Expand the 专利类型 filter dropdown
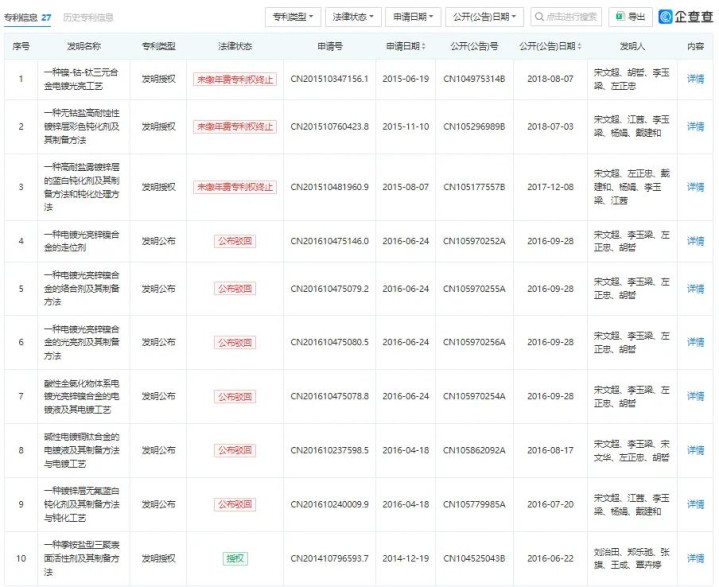This screenshot has height=587, width=719. tap(293, 17)
